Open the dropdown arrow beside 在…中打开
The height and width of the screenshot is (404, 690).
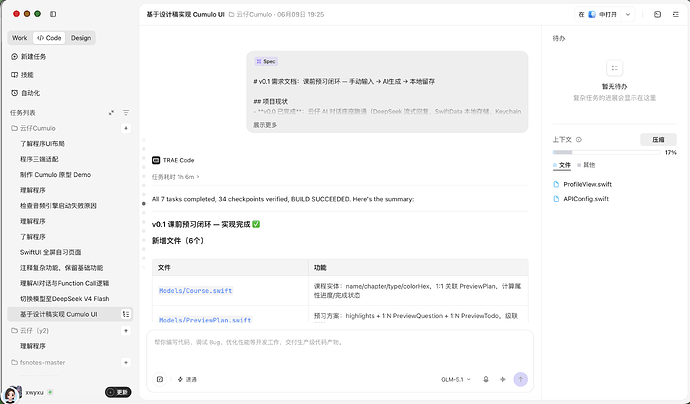point(628,14)
